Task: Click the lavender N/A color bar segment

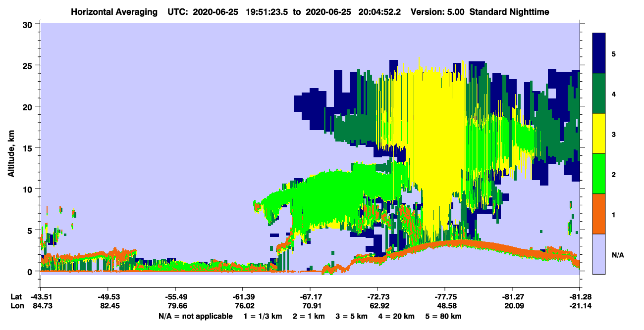Action: pyautogui.click(x=599, y=253)
